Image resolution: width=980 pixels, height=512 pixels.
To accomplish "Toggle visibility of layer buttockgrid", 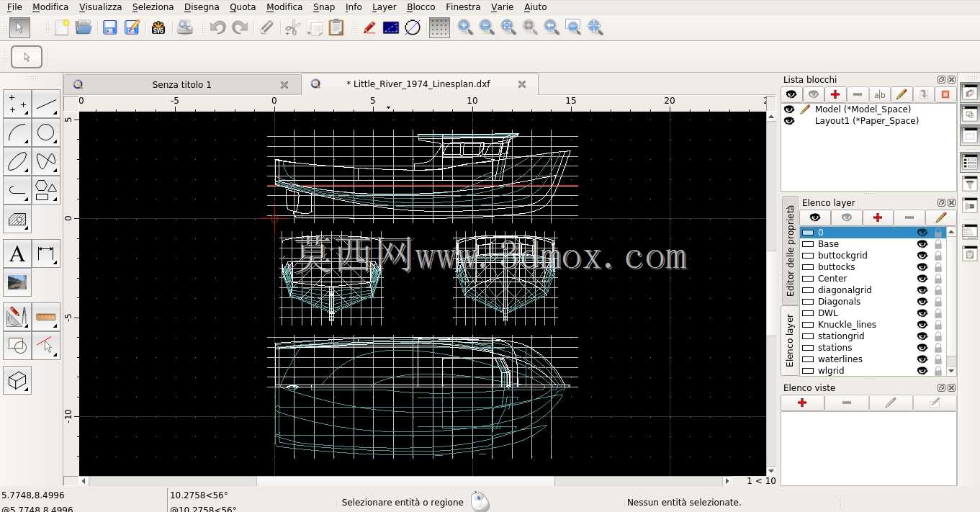I will pos(922,256).
